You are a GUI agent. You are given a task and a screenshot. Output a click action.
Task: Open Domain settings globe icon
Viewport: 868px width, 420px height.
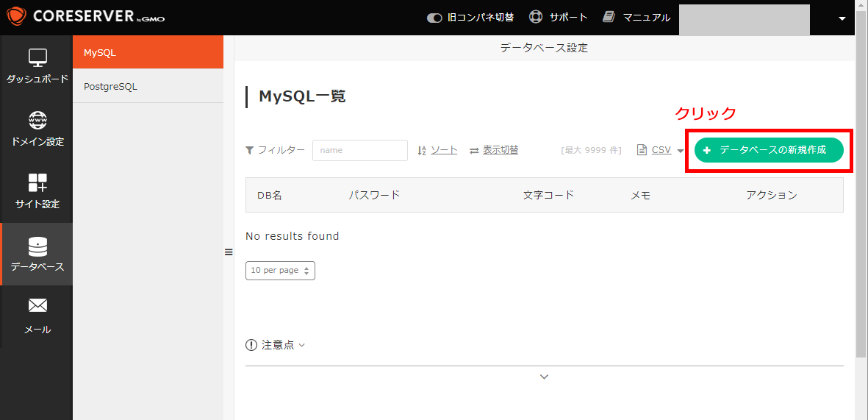[37, 120]
